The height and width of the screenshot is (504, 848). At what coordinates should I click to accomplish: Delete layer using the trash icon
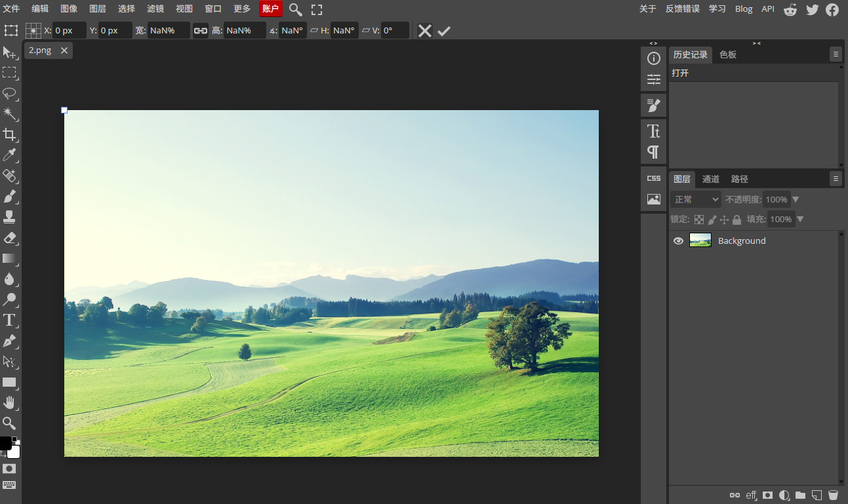pyautogui.click(x=833, y=495)
